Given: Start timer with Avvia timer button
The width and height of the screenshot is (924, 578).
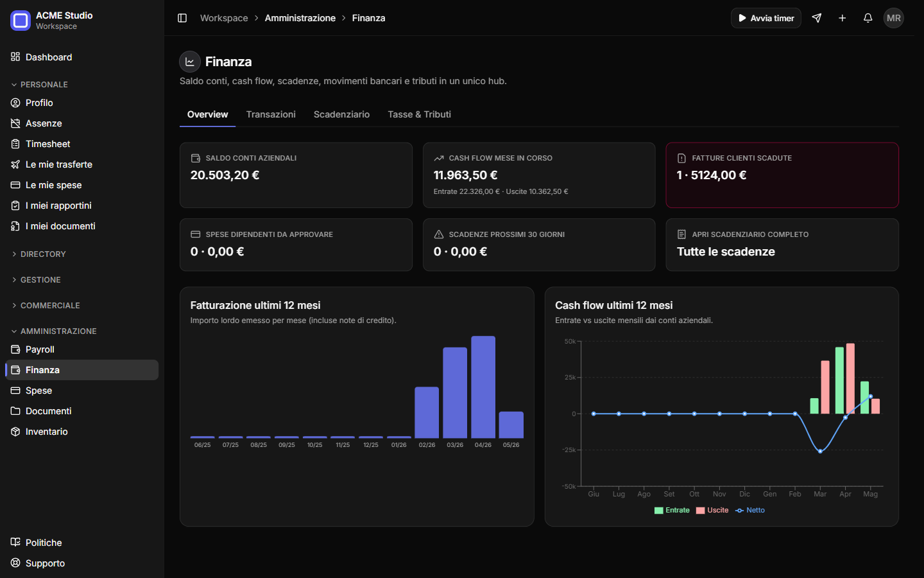Looking at the screenshot, I should [x=766, y=18].
